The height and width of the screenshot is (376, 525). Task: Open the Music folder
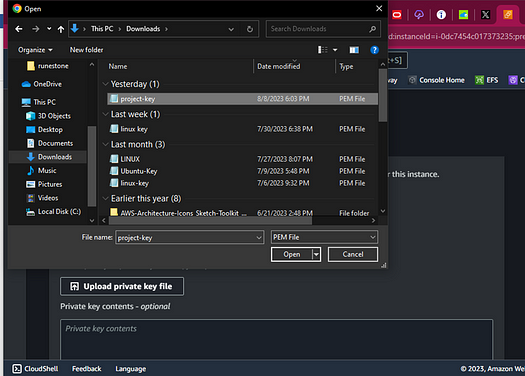point(42,170)
